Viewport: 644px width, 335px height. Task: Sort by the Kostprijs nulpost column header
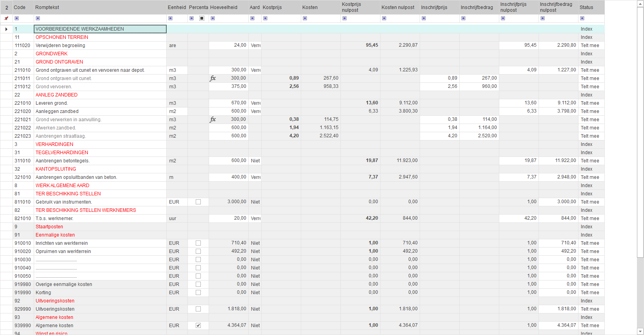[360, 7]
